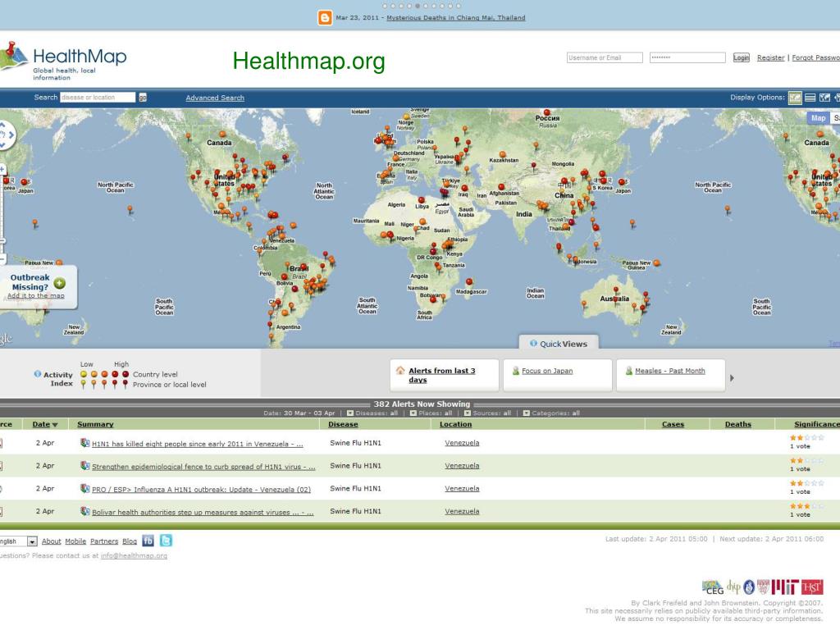This screenshot has width=840, height=630.
Task: Open the Blog footer link
Action: click(130, 541)
